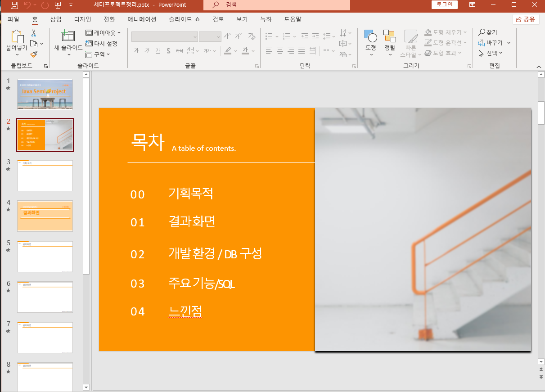Click the 공유 share button
545x392 pixels.
[x=526, y=19]
